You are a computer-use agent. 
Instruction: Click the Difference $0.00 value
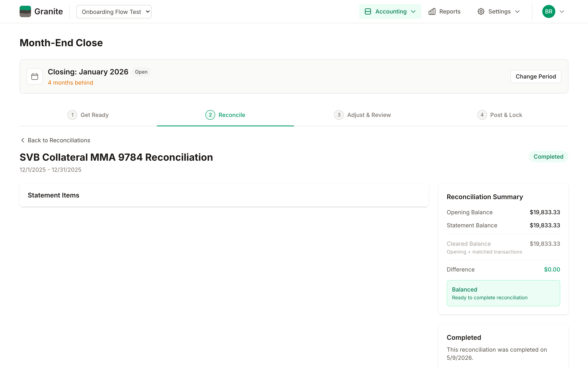(x=552, y=269)
